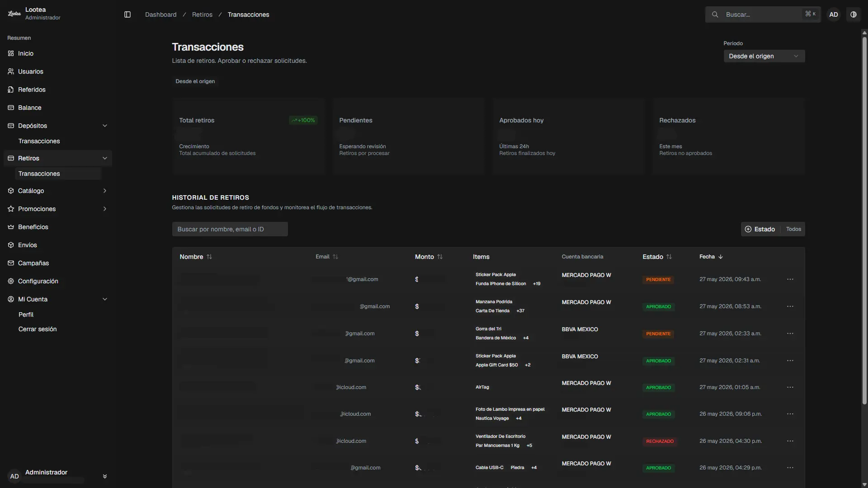Click the Envíos package icon
This screenshot has width=868, height=488.
11,245
